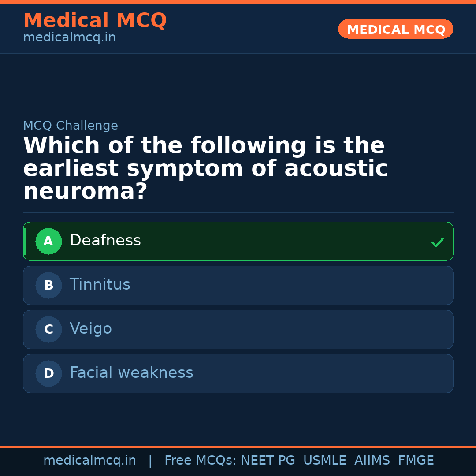Click the B letter badge icon
This screenshot has width=476, height=476.
point(48,285)
